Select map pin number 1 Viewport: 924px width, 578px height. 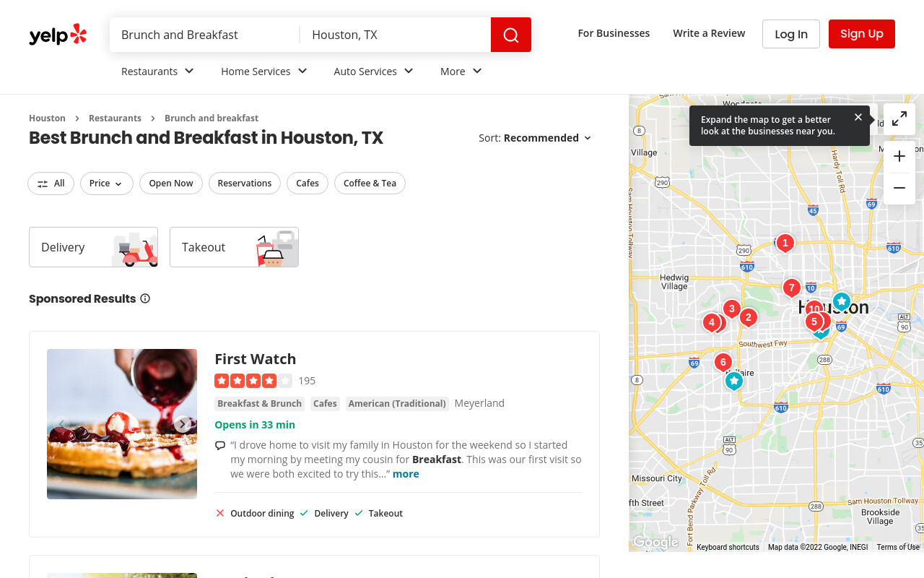tap(785, 243)
